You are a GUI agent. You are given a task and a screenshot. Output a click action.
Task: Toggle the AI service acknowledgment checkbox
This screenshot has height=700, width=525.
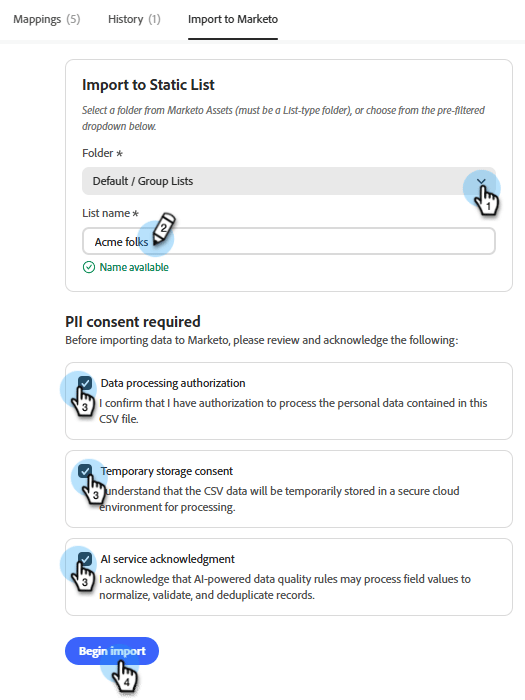[85, 558]
